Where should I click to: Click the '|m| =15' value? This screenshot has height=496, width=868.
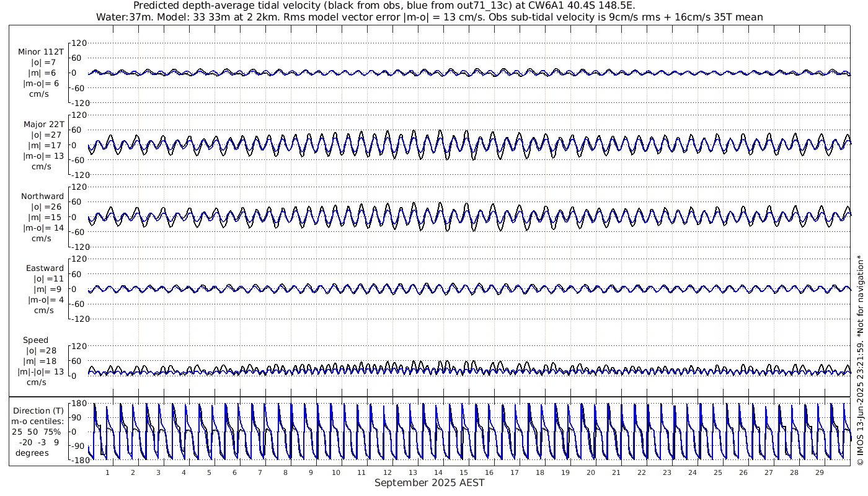[45, 217]
